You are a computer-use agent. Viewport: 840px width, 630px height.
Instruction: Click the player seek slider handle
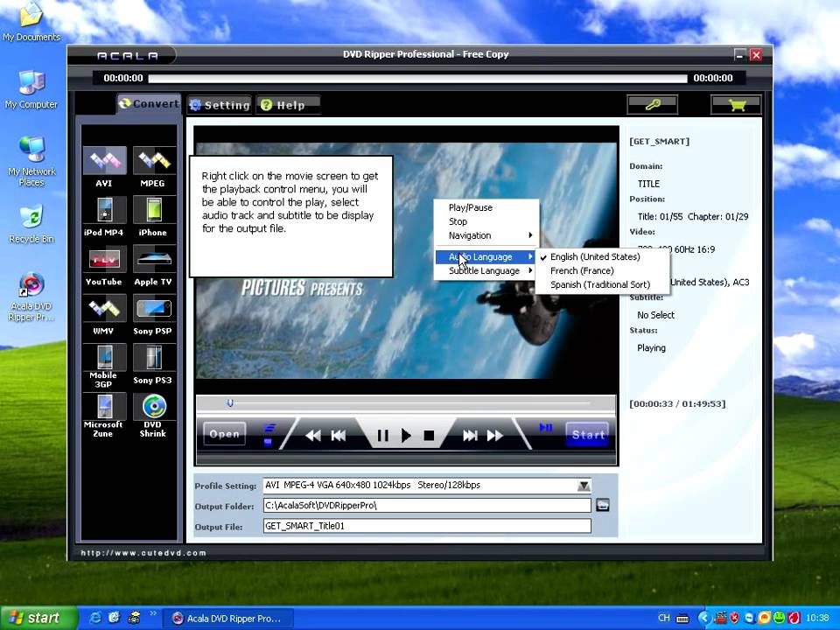pos(230,402)
